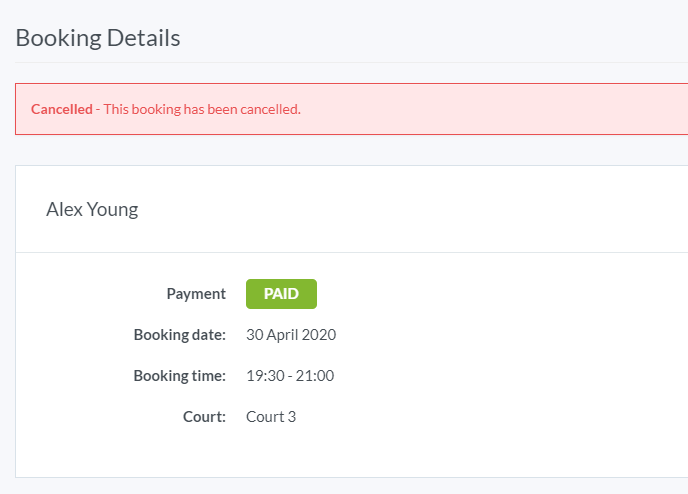Click the day number 30 in the booking date
This screenshot has height=494, width=688.
click(x=254, y=335)
